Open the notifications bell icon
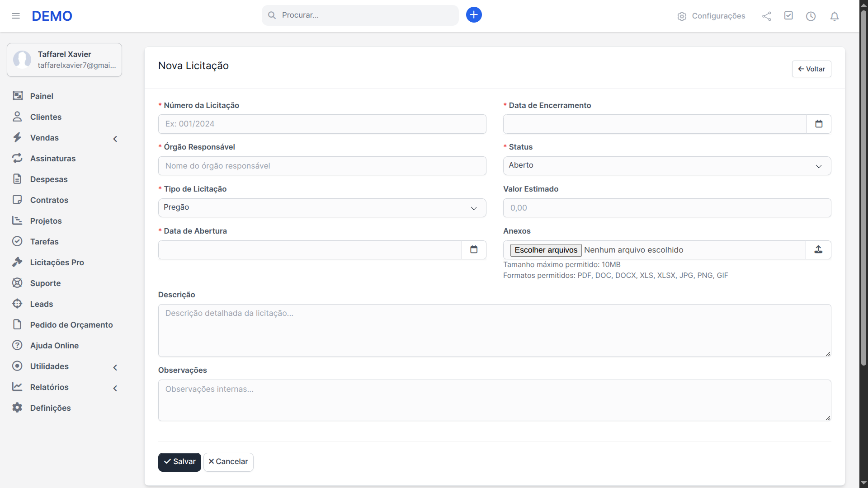Viewport: 868px width, 488px height. [x=834, y=16]
